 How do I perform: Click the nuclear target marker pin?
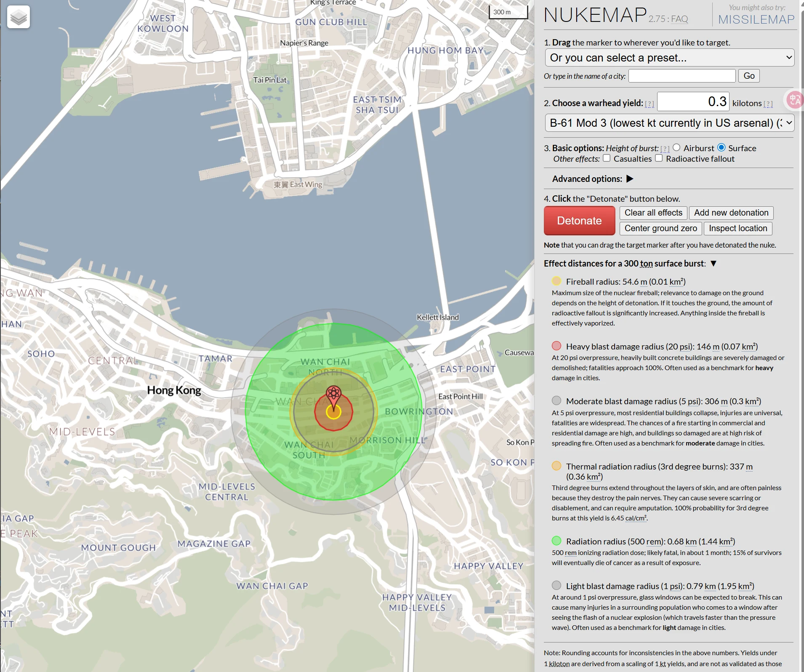333,398
